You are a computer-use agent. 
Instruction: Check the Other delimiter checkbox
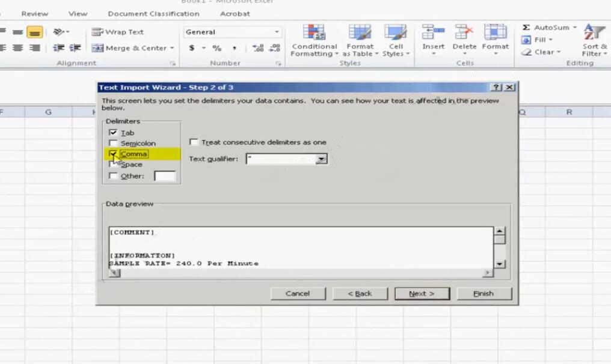tap(113, 175)
